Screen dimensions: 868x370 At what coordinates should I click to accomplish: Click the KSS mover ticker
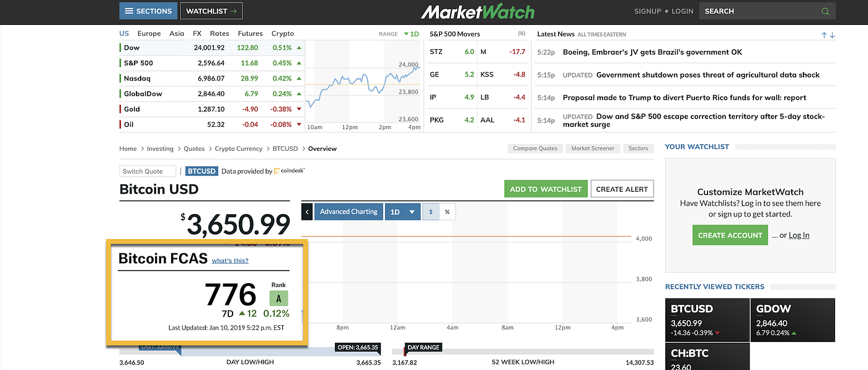click(487, 74)
